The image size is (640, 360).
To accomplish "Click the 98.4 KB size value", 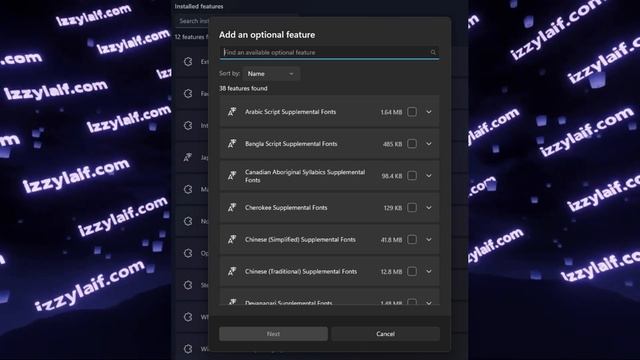I will coord(392,176).
